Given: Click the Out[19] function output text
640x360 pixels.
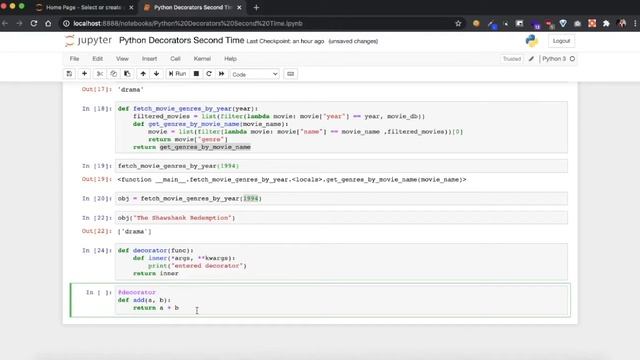Looking at the screenshot, I should click(291, 180).
